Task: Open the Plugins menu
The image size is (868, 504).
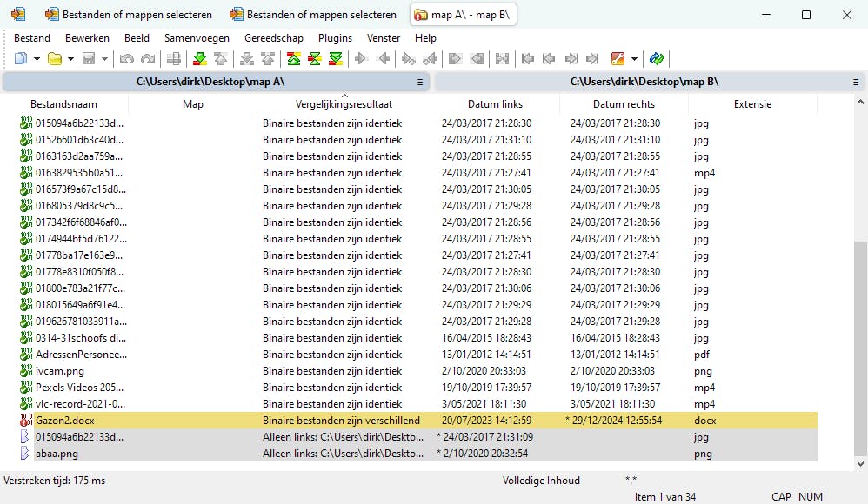Action: (335, 38)
